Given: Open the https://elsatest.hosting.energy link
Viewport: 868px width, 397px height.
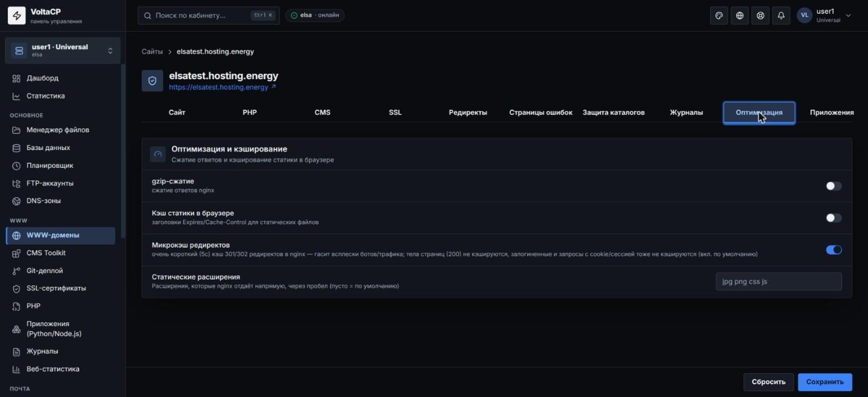Looking at the screenshot, I should (223, 87).
